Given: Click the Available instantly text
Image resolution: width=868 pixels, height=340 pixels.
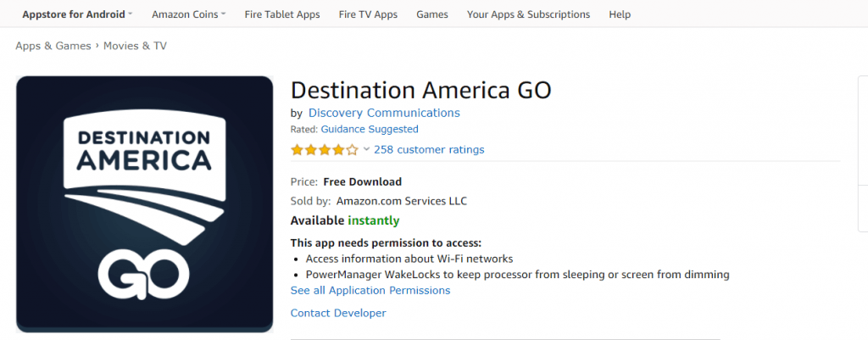Looking at the screenshot, I should (345, 220).
